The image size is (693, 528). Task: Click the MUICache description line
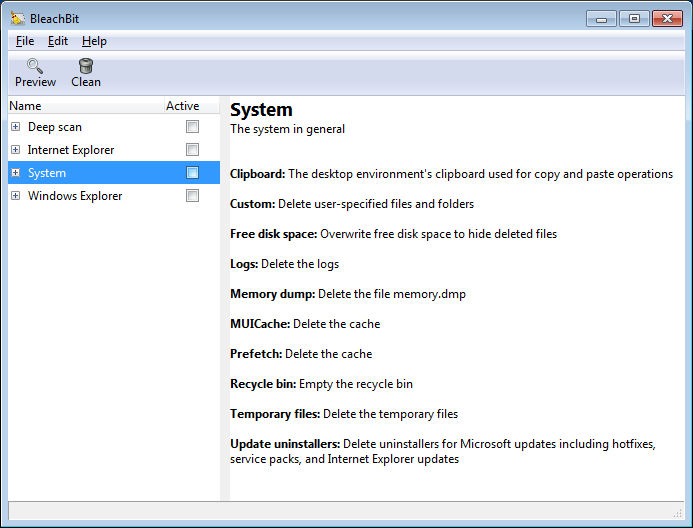coord(305,324)
